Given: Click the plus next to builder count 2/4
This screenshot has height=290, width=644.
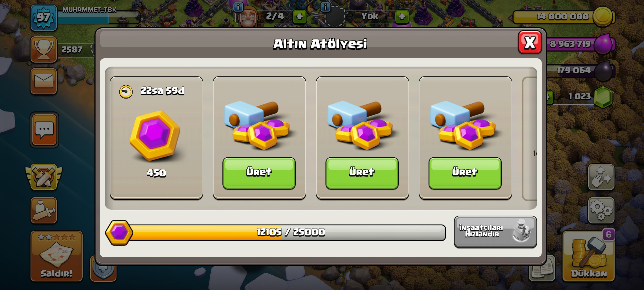Looking at the screenshot, I should [300, 17].
